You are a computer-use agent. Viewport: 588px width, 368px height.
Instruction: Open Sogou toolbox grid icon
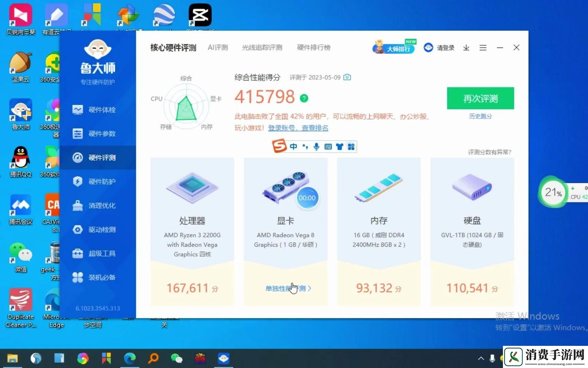[x=351, y=147]
